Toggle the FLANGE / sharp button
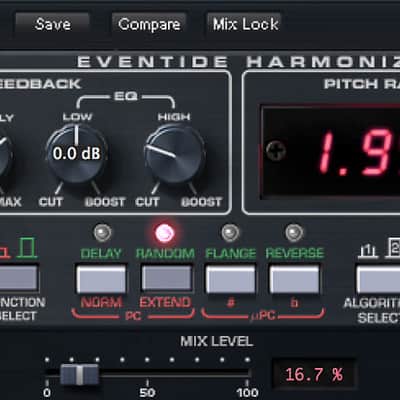Viewport: 400px width, 400px height. [x=230, y=278]
